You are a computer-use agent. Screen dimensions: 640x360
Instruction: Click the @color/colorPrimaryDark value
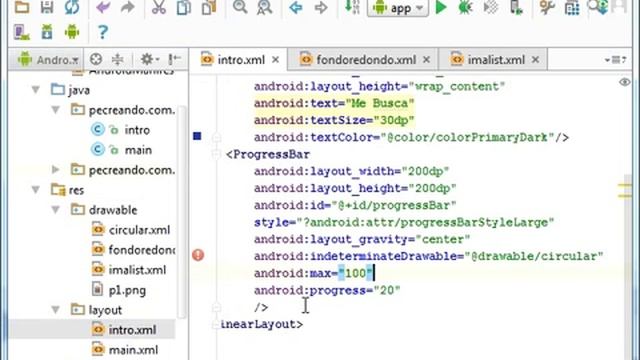(x=468, y=137)
